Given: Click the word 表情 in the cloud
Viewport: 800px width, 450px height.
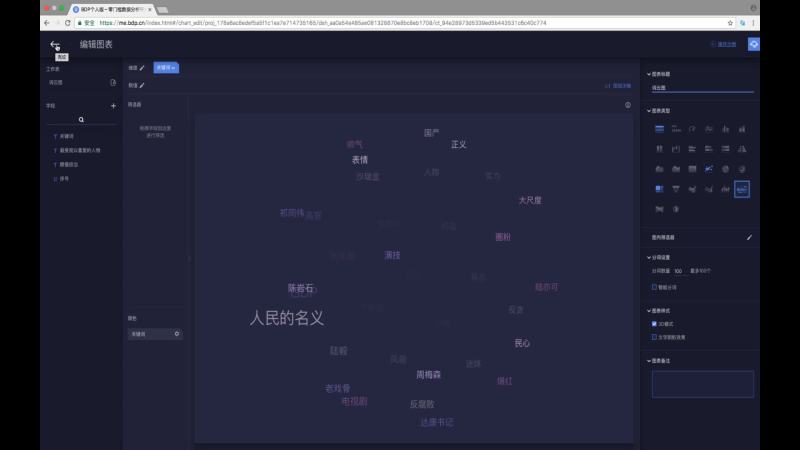Looking at the screenshot, I should 360,160.
